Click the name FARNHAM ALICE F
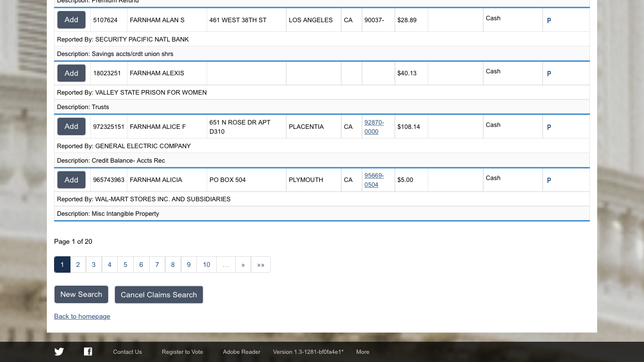Screen dimensions: 644x362 [158, 126]
